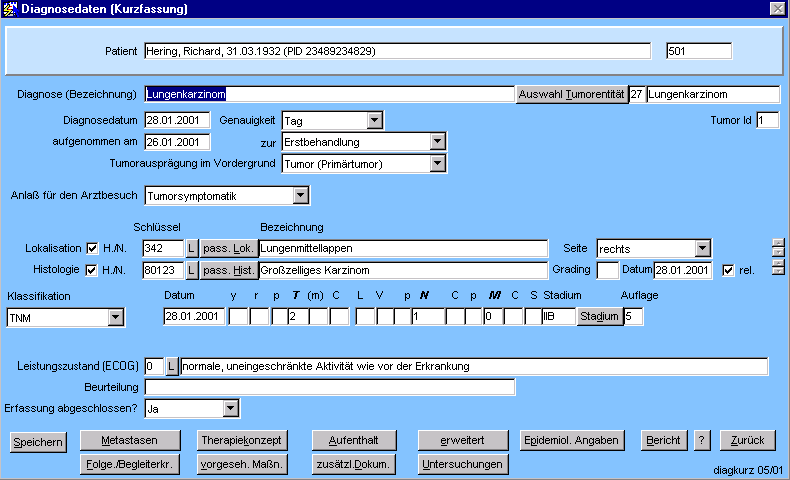Toggle the Histologie H.N. checkbox
Screen dimensions: 790x480
click(93, 270)
